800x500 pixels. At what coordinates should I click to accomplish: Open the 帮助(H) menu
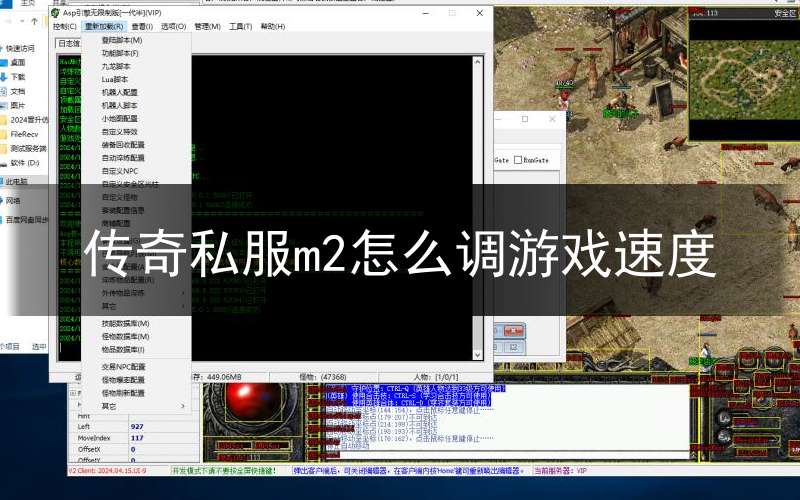(273, 27)
